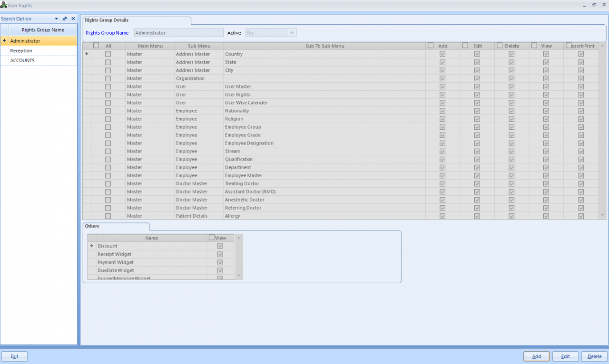
Task: Pin the Search Option panel
Action: (x=65, y=19)
